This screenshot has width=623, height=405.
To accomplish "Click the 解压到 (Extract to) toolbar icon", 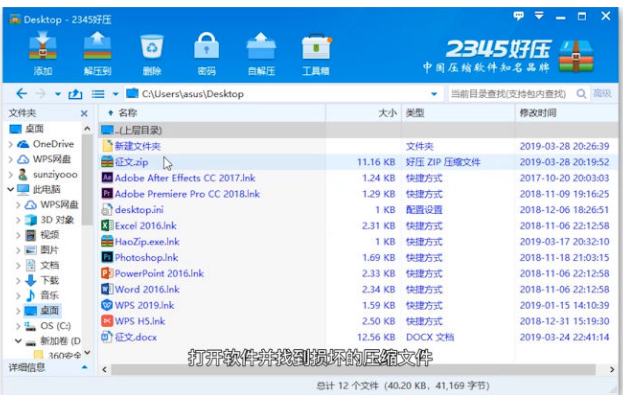I will [97, 53].
